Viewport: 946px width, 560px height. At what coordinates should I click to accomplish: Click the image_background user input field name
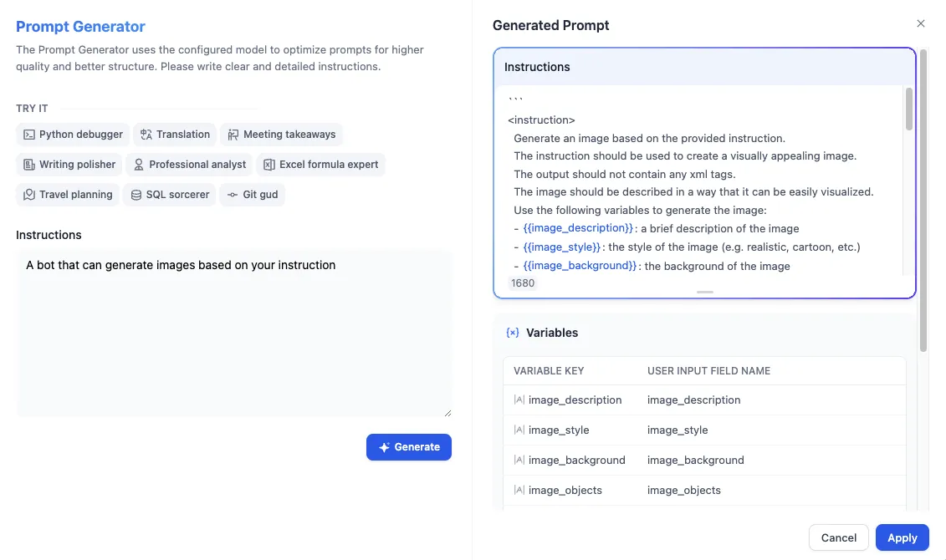(695, 460)
